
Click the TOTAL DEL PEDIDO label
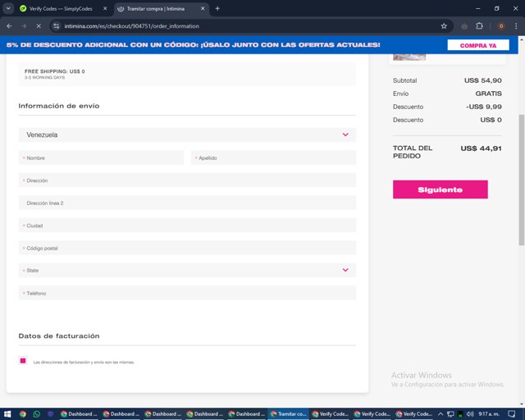click(x=413, y=152)
